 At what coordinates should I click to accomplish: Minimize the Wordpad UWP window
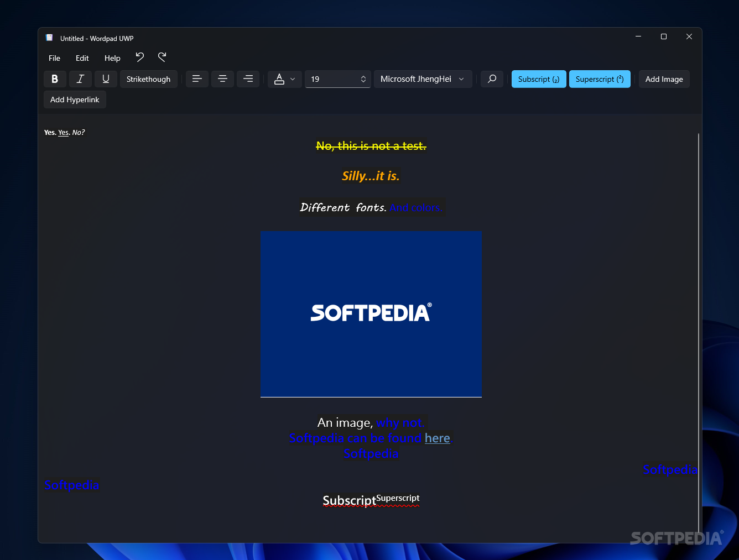tap(638, 36)
